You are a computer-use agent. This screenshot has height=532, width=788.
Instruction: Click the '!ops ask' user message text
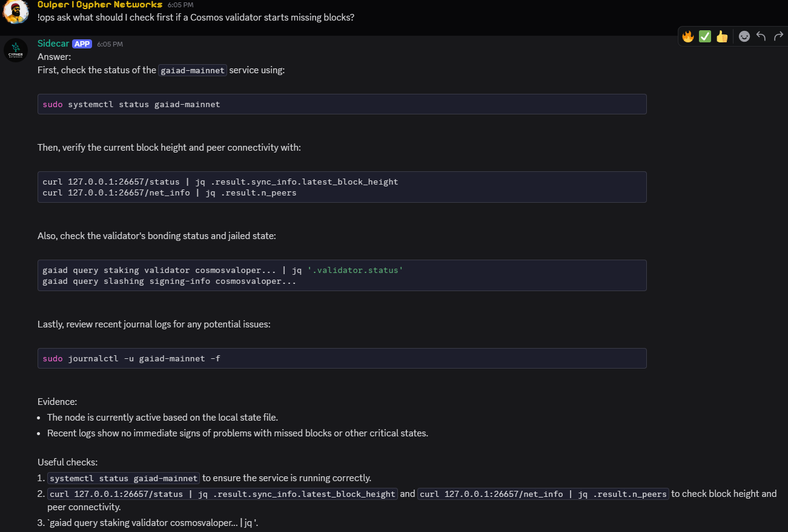pyautogui.click(x=196, y=18)
